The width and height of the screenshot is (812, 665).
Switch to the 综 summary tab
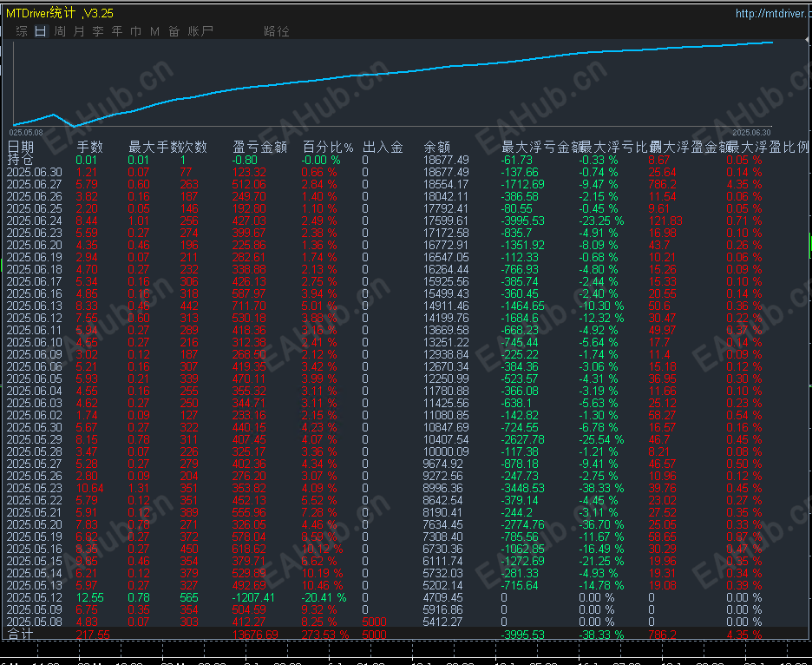[x=22, y=31]
